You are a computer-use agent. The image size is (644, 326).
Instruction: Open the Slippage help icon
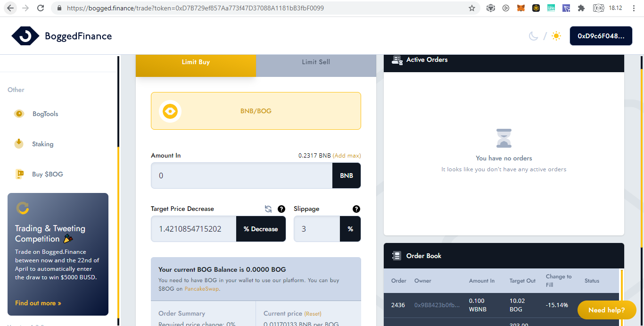point(356,209)
